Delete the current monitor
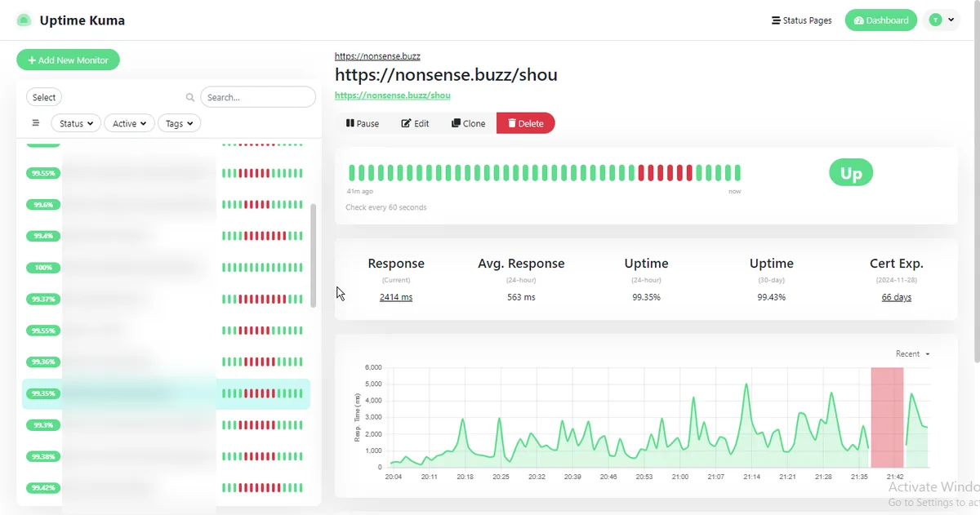The width and height of the screenshot is (980, 515). pos(525,123)
